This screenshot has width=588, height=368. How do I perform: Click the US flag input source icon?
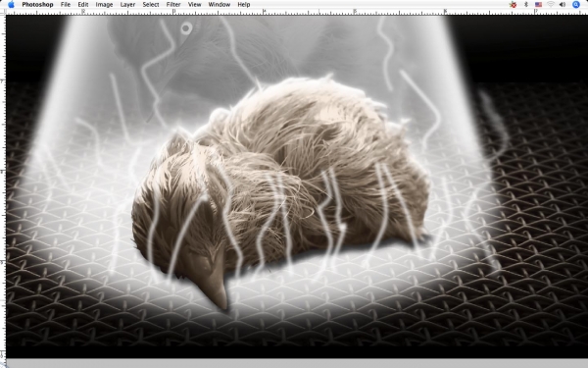tap(538, 5)
